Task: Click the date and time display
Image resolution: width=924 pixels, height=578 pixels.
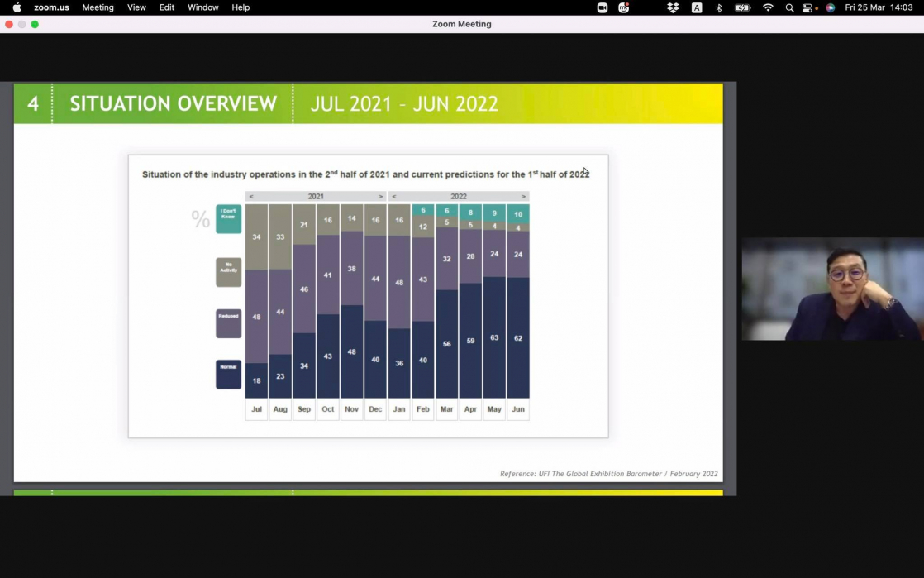Action: 879,7
